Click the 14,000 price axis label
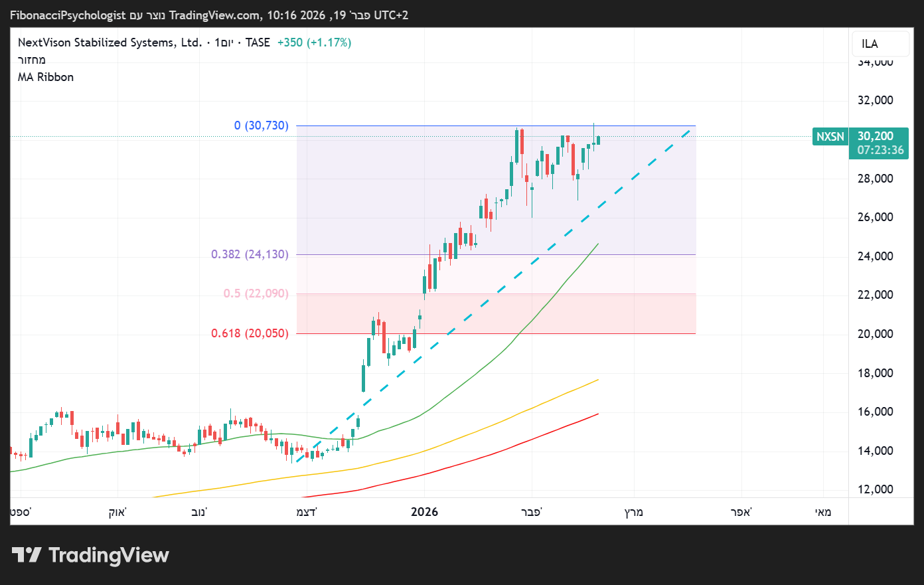Viewport: 924px width, 585px height. (x=876, y=451)
